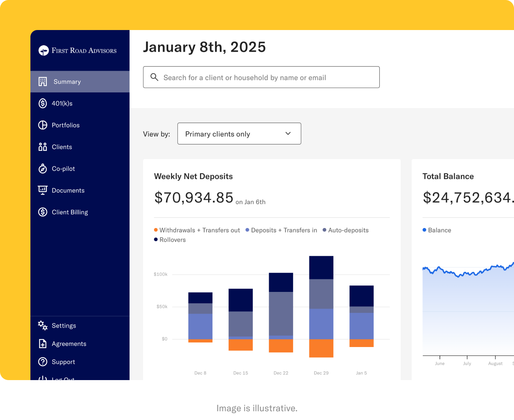Click the search magnifier icon

(x=154, y=77)
